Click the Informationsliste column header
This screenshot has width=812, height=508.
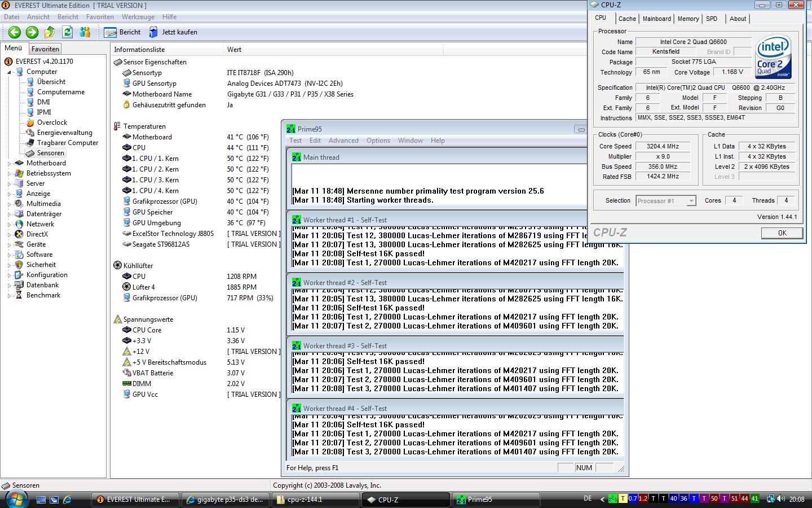pyautogui.click(x=167, y=50)
